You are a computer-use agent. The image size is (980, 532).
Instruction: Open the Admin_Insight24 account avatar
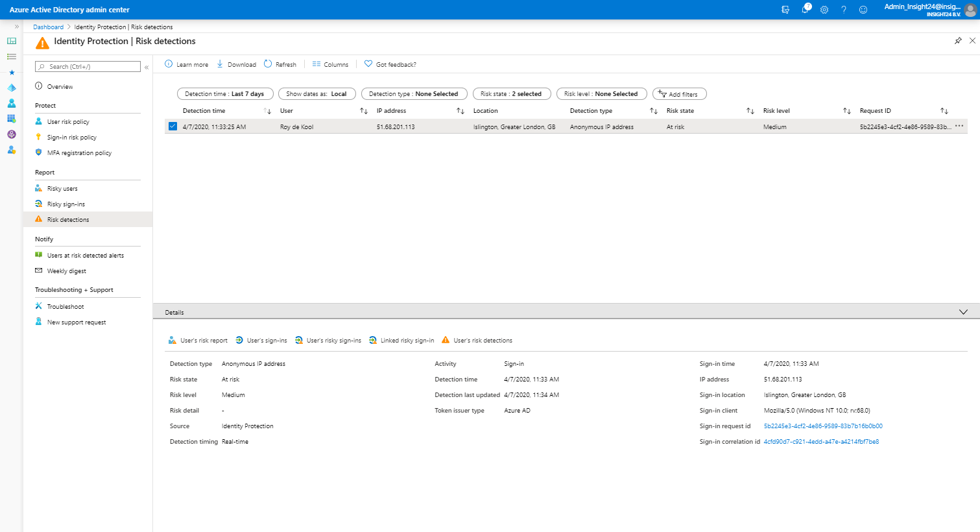[x=970, y=10]
